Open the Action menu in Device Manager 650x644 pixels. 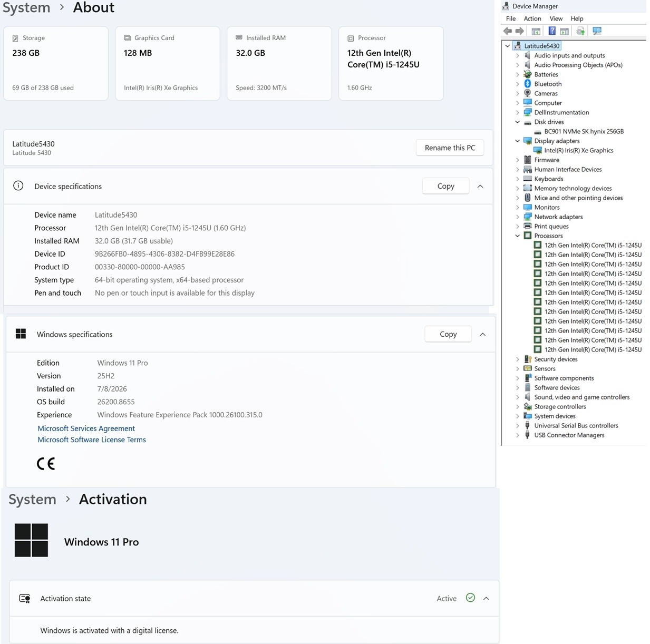click(x=532, y=18)
